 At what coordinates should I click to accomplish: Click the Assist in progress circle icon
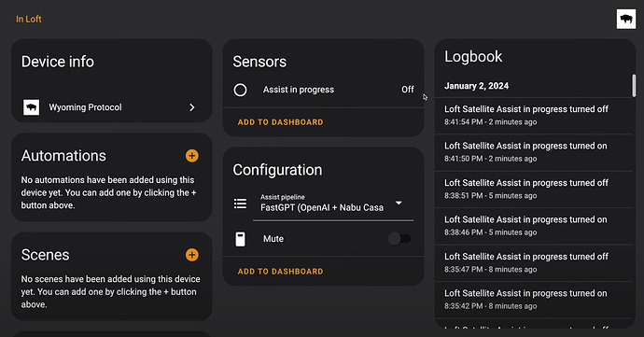(240, 90)
